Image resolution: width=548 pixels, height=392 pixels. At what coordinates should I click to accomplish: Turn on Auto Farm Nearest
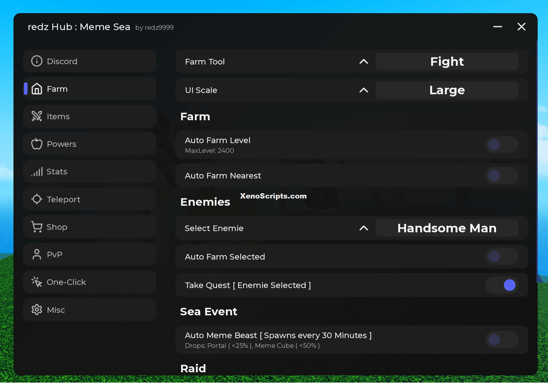click(502, 175)
